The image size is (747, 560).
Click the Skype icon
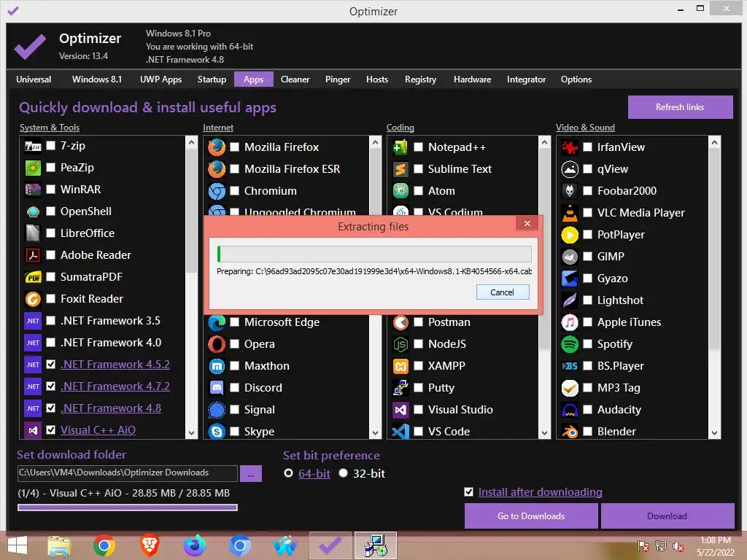(x=217, y=432)
